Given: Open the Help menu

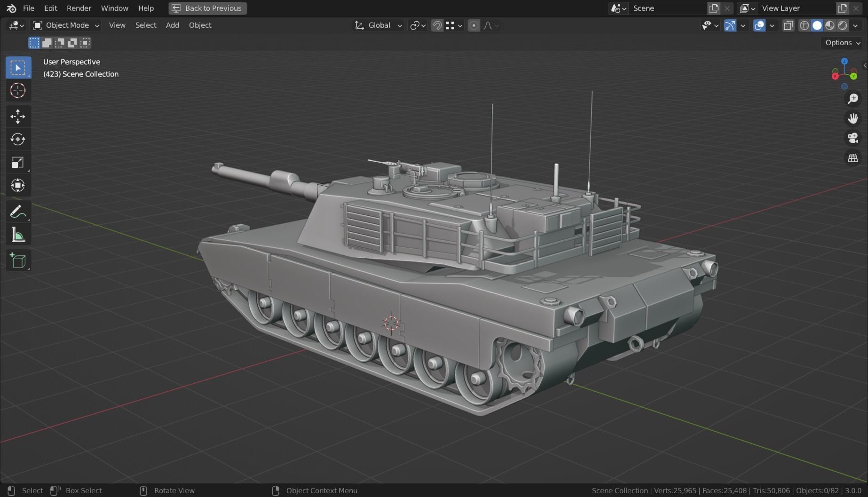Looking at the screenshot, I should tap(146, 8).
